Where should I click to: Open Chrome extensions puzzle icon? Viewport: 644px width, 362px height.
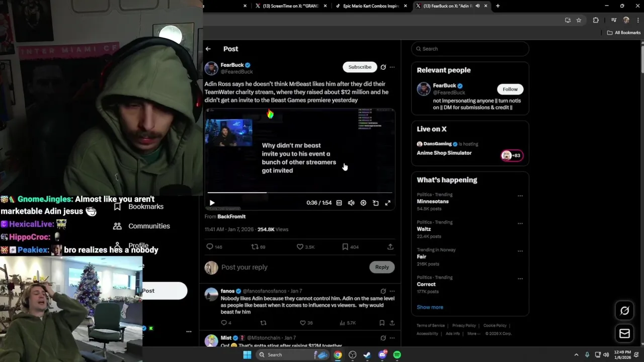pyautogui.click(x=596, y=20)
